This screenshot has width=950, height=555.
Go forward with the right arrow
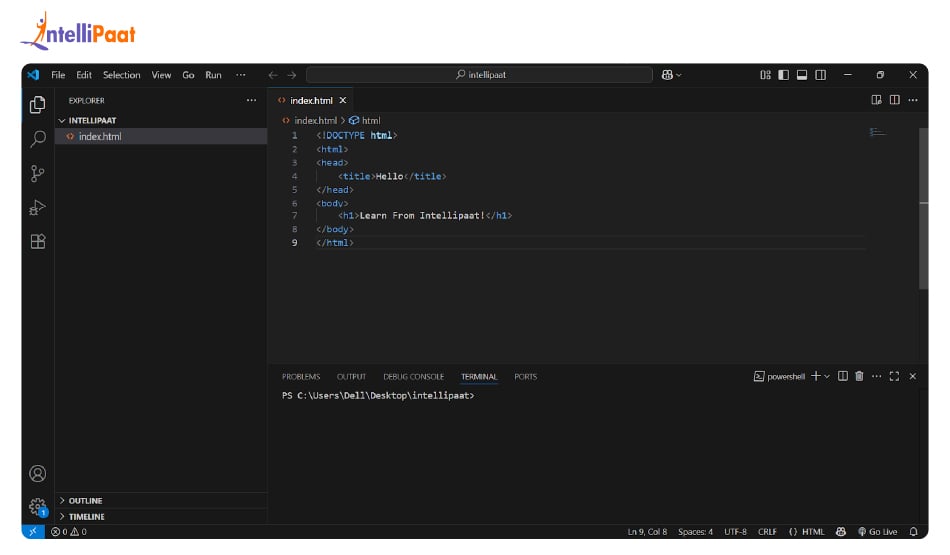point(292,75)
